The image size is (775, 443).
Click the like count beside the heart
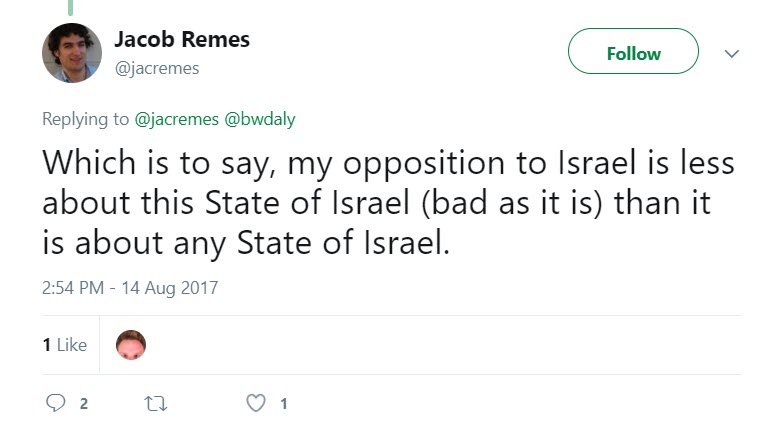[284, 404]
